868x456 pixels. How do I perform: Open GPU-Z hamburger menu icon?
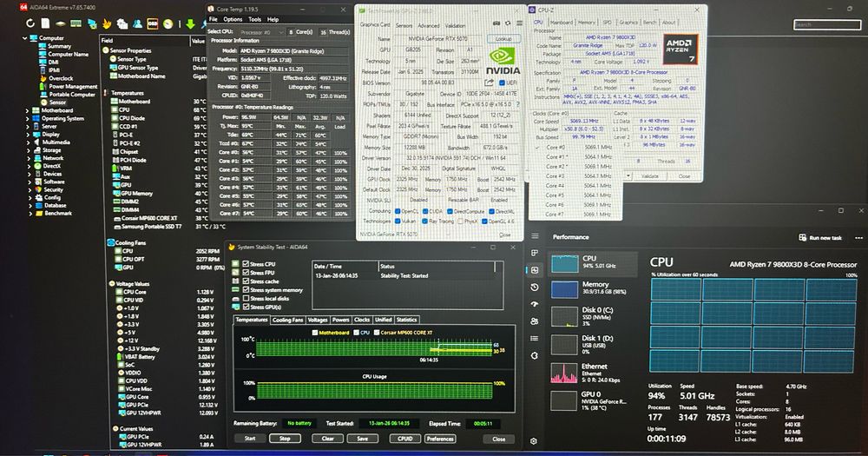[519, 23]
